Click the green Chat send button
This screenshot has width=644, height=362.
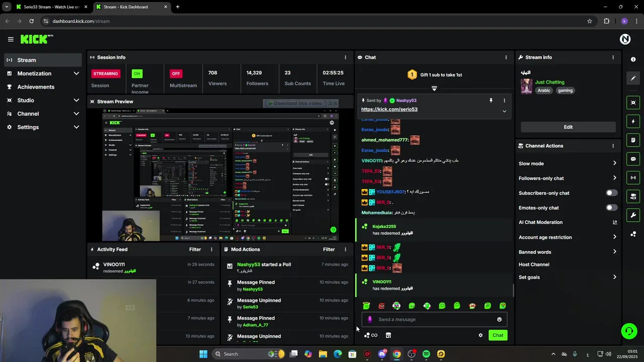pyautogui.click(x=498, y=335)
